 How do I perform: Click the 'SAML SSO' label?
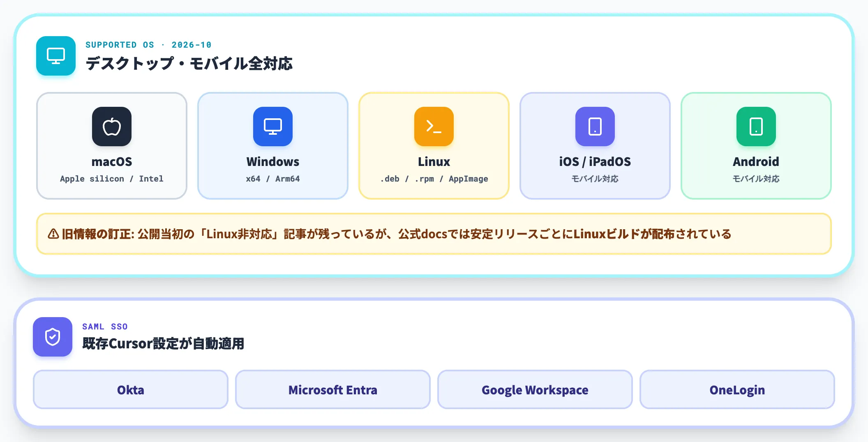(105, 327)
